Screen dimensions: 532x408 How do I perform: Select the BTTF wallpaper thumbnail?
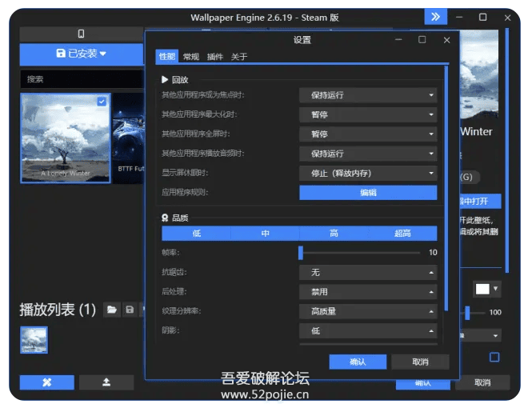tap(129, 138)
